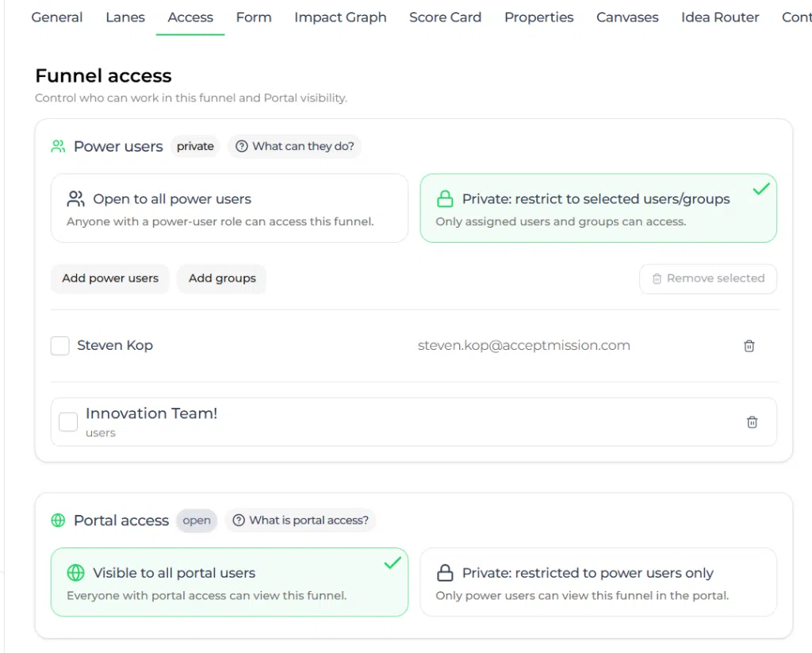Image resolution: width=812 pixels, height=653 pixels.
Task: Switch to the Score Card tab
Action: pyautogui.click(x=446, y=17)
